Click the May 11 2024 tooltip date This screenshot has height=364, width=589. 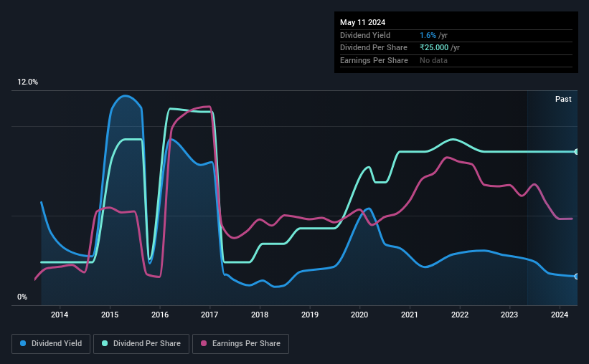(x=362, y=22)
